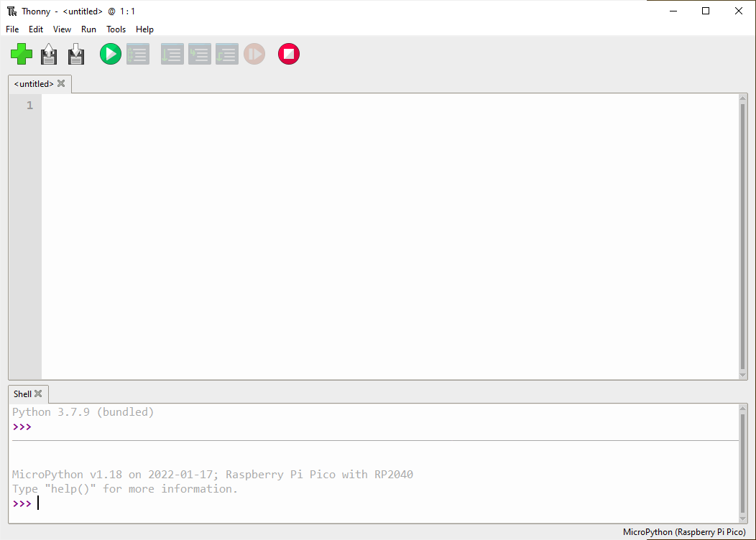Open the Edit menu

(36, 29)
